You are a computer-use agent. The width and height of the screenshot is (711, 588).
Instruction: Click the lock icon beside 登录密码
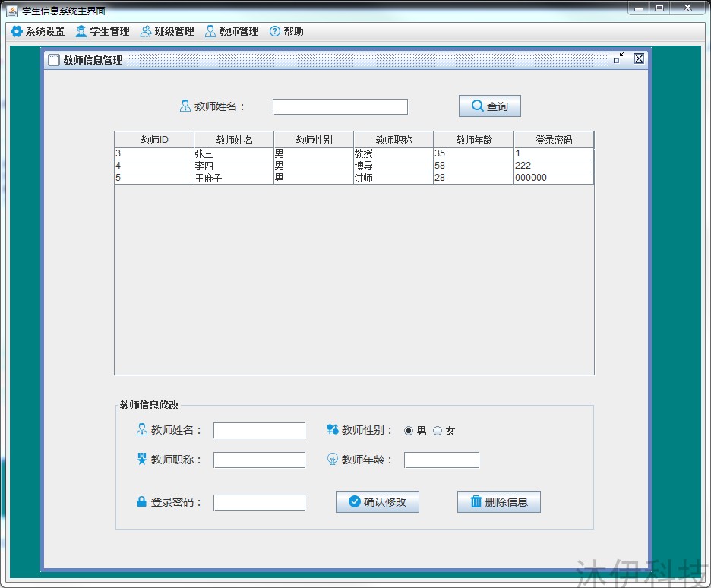pyautogui.click(x=141, y=501)
